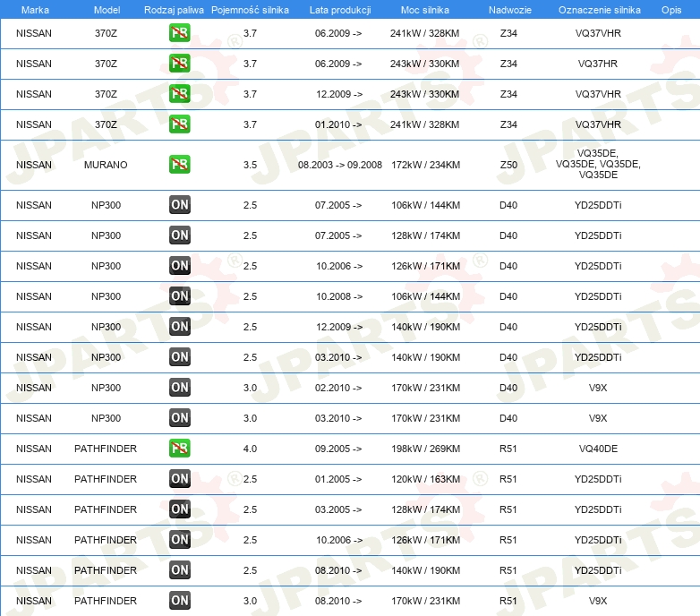Image resolution: width=700 pixels, height=616 pixels.
Task: Click the diesel ON icon for the NP300 from 10.2006
Action: pos(179,266)
